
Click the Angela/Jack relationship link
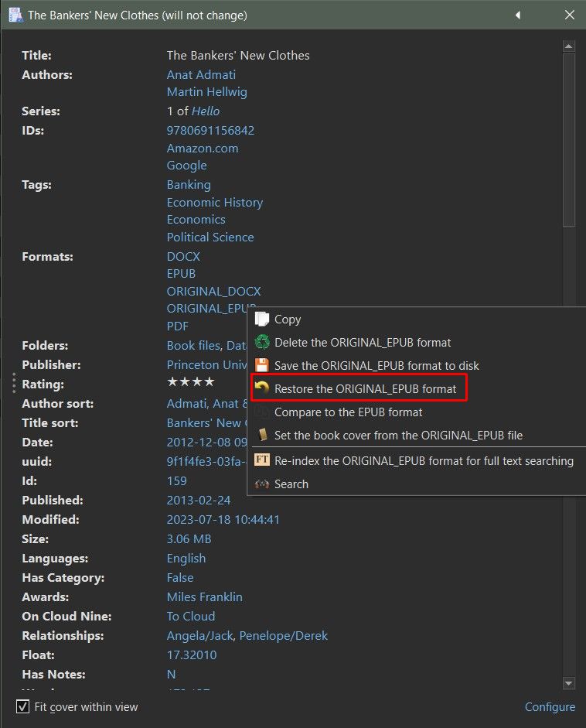(x=200, y=636)
